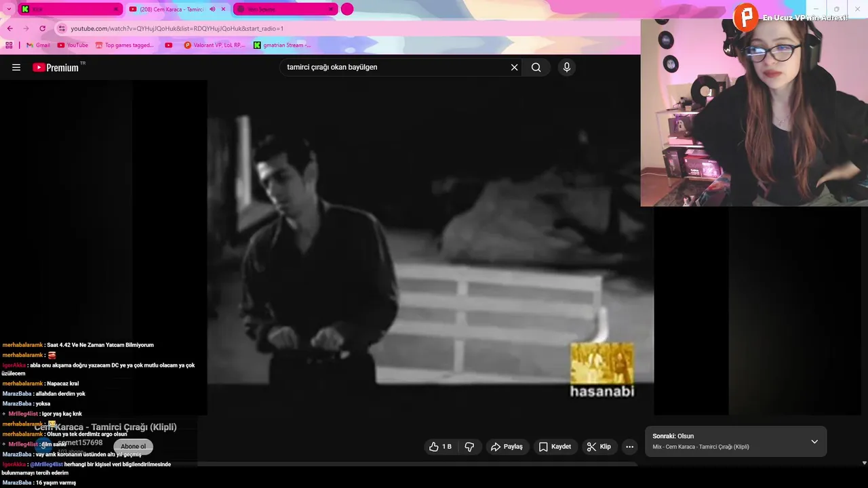The height and width of the screenshot is (488, 868).
Task: Open the unlabeled YouTube icon bookmark
Action: tap(169, 45)
